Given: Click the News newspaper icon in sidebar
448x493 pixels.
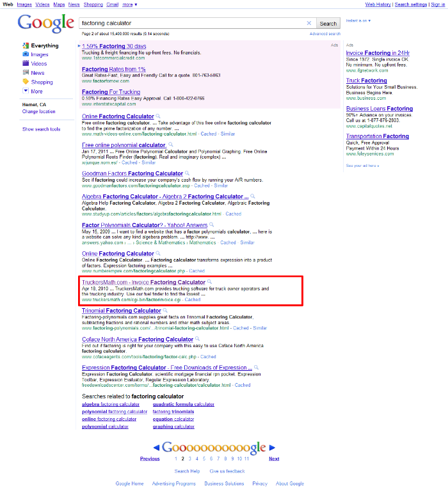Looking at the screenshot, I should [26, 73].
